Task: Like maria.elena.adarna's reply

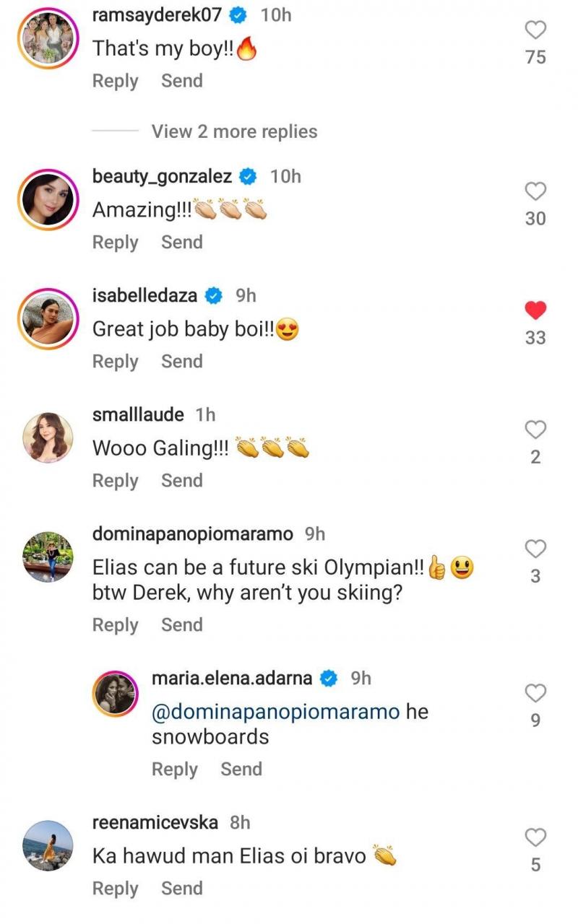Action: point(535,693)
